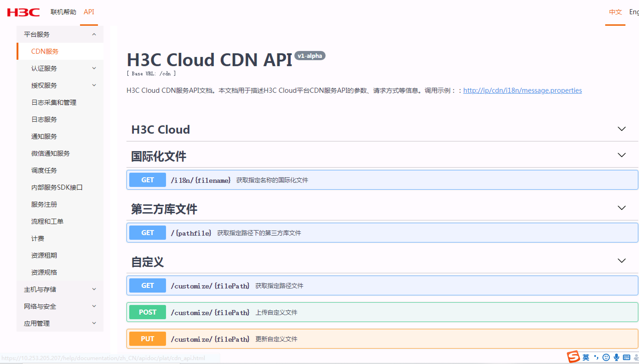639x364 pixels.
Task: Click the microphone voice input icon
Action: coord(616,358)
